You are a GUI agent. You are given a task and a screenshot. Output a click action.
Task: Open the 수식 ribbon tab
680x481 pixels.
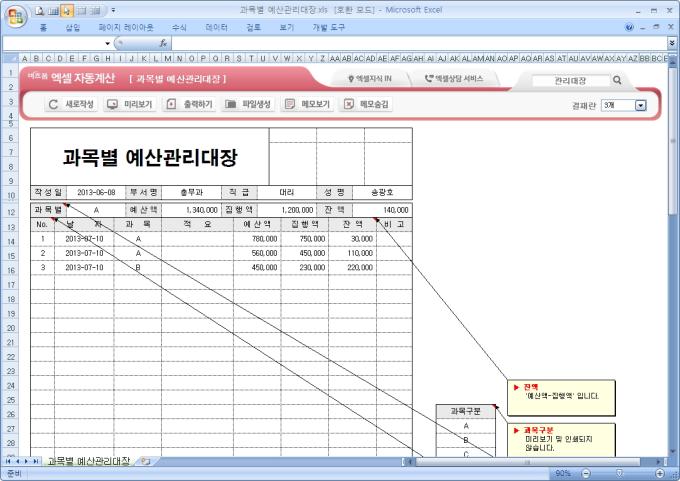179,27
